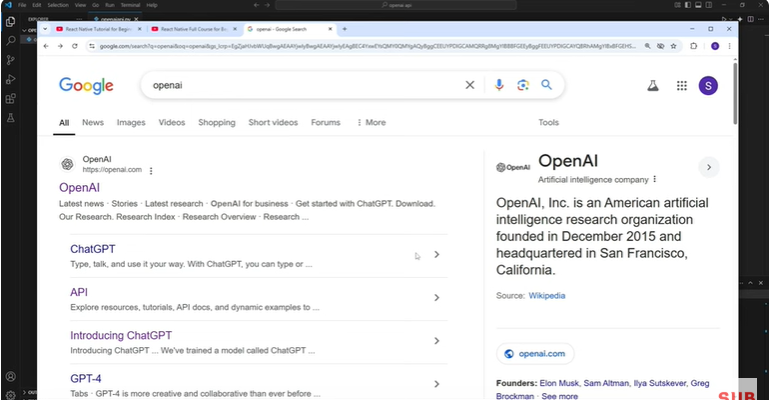
Task: Expand the ChatGPT sitelink chevron
Action: pyautogui.click(x=437, y=254)
